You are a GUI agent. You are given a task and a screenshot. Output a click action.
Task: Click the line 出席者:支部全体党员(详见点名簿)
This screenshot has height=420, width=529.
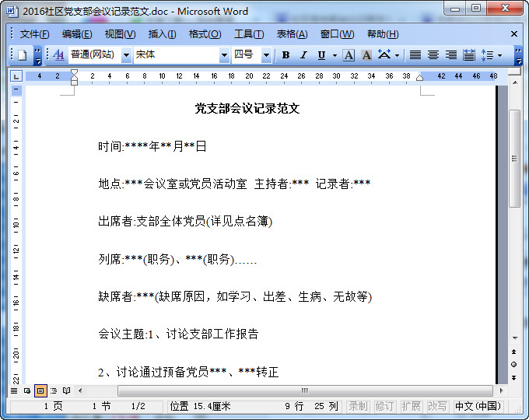point(185,222)
